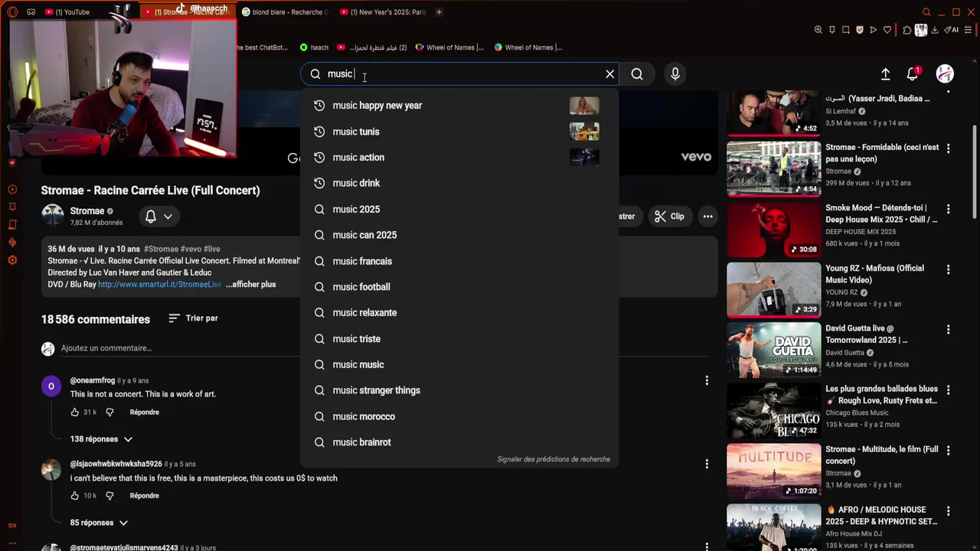
Task: Like the onearmfrog comment
Action: click(x=74, y=412)
